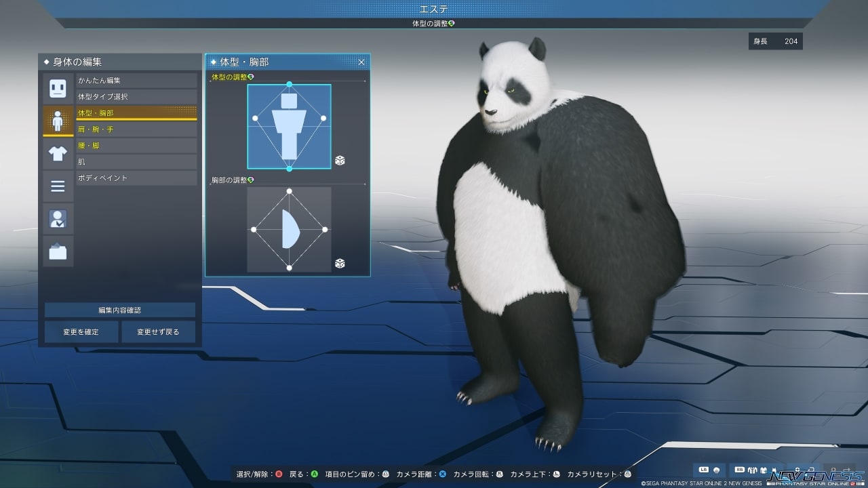
Task: Open the 肌 skin option
Action: (136, 162)
